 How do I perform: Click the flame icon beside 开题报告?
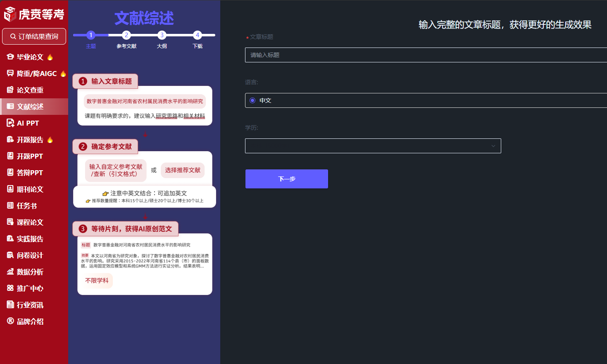point(50,140)
